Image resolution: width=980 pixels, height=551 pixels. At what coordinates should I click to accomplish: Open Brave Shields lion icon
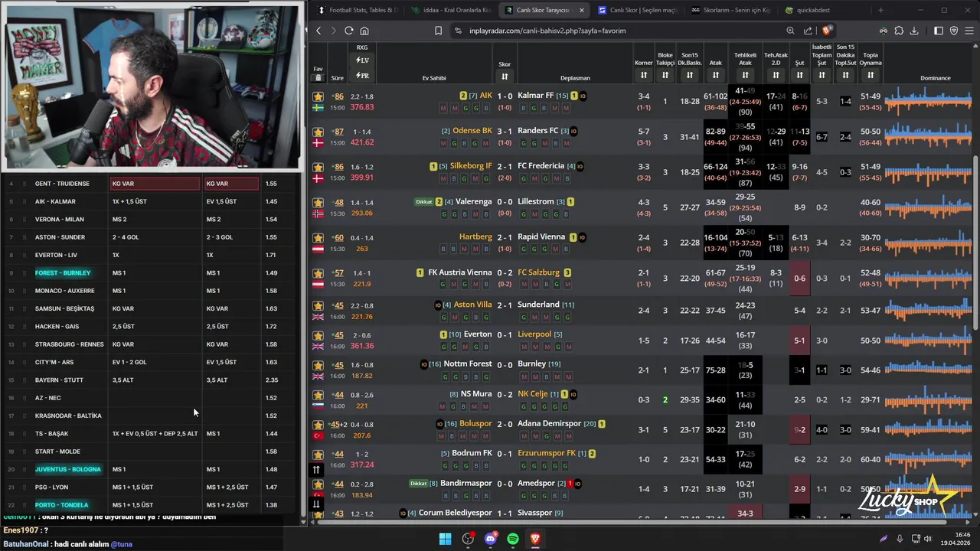pyautogui.click(x=827, y=31)
